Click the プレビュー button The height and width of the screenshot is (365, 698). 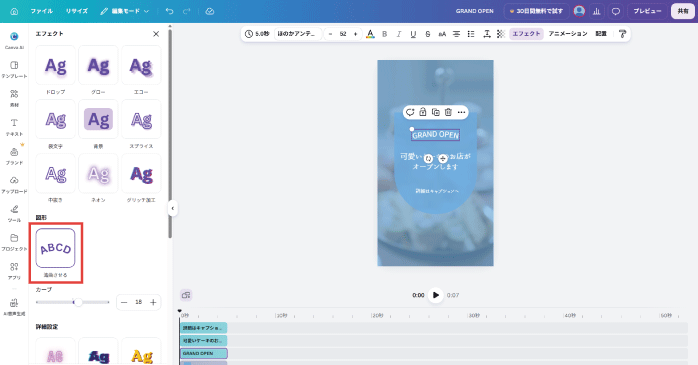647,11
